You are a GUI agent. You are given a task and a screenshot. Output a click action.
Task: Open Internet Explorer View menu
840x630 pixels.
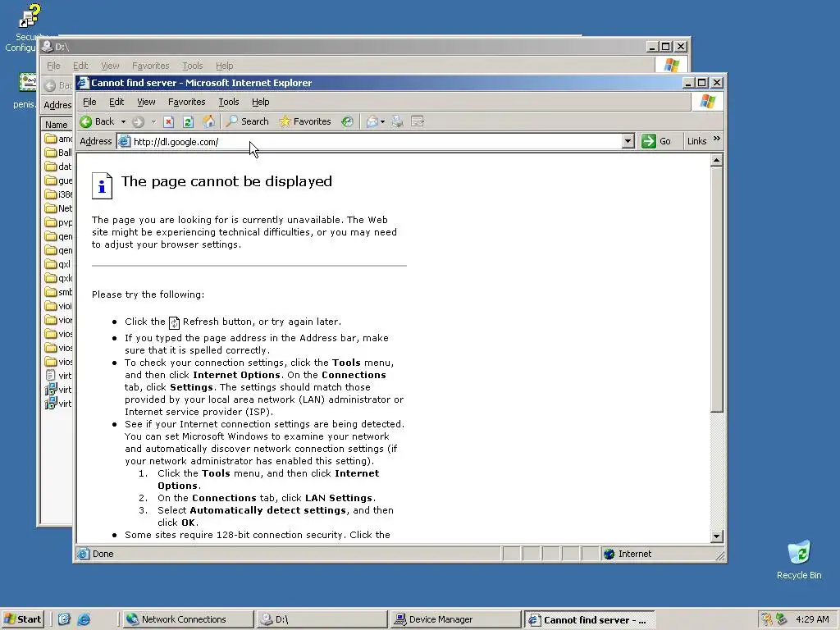(x=146, y=102)
